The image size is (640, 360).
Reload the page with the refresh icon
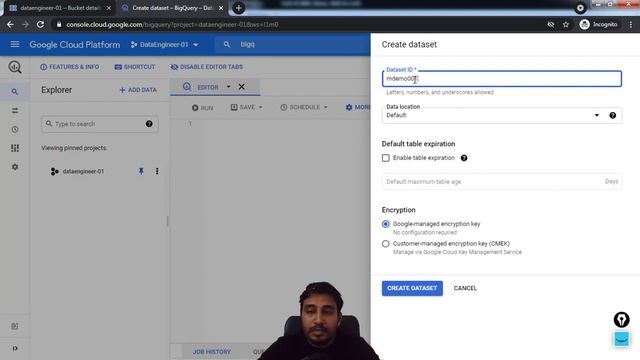(x=40, y=24)
